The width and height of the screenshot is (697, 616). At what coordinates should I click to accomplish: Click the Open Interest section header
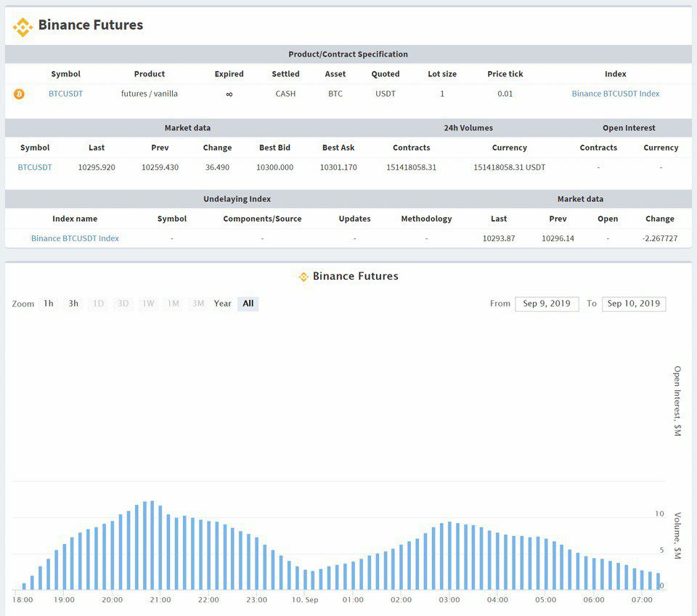tap(629, 128)
